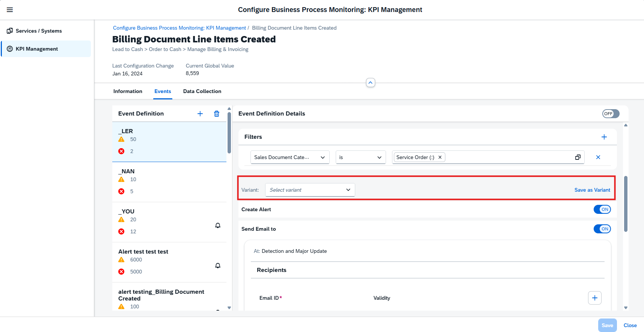Expand the Select variant dropdown

310,190
